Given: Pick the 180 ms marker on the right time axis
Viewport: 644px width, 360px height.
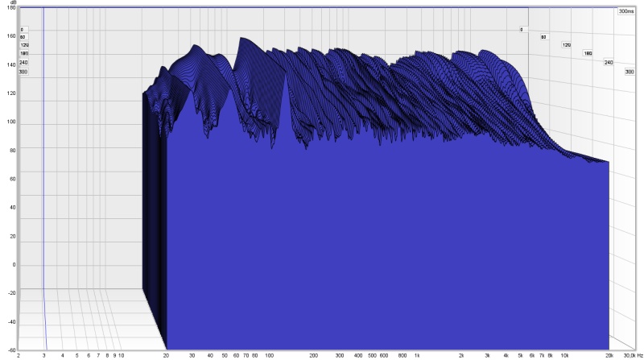Looking at the screenshot, I should (x=588, y=53).
